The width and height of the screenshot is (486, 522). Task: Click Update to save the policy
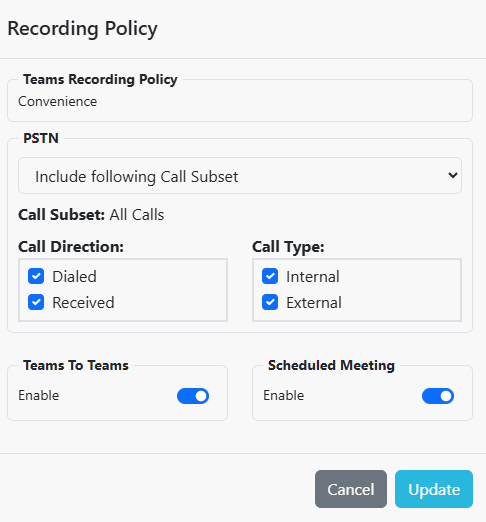pos(434,489)
